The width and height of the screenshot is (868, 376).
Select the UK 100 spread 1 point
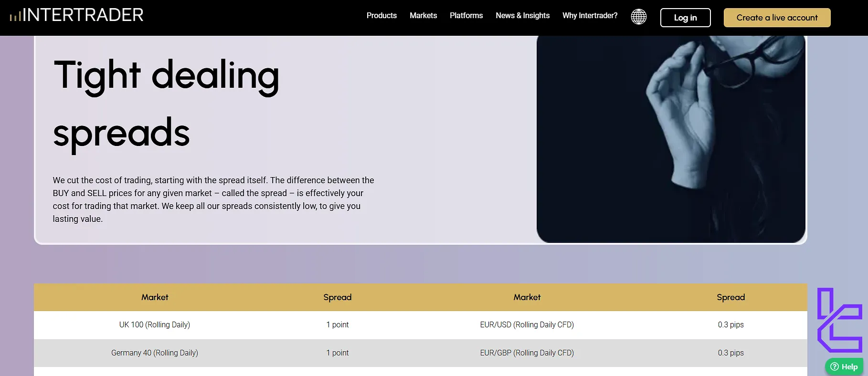point(338,325)
